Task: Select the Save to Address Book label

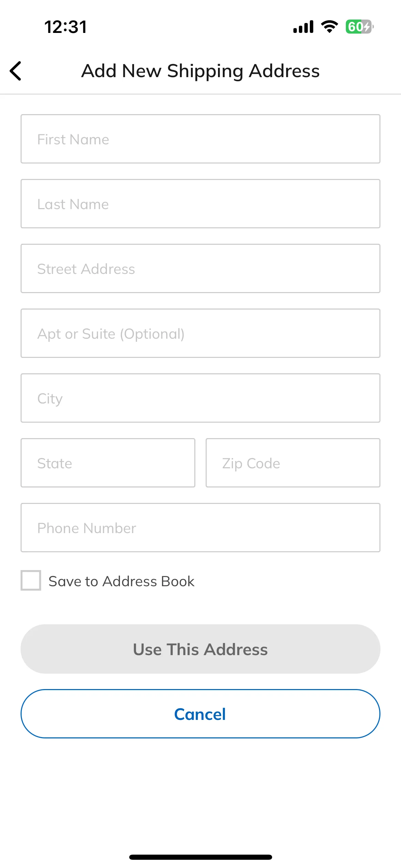Action: 121,581
